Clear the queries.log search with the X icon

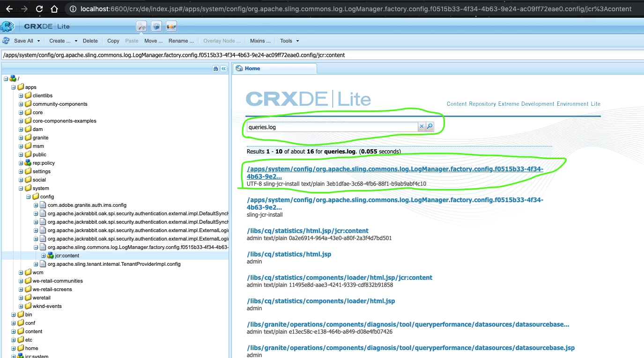422,127
